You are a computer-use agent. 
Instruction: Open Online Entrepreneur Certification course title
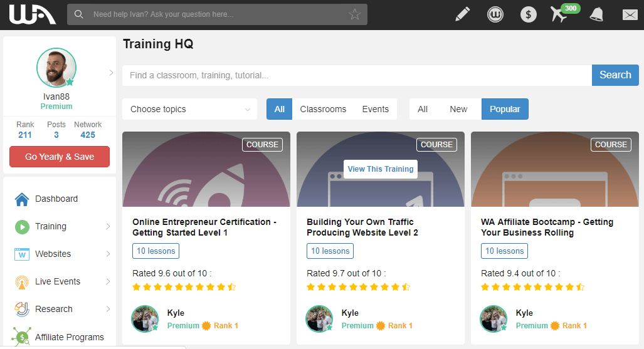(204, 227)
